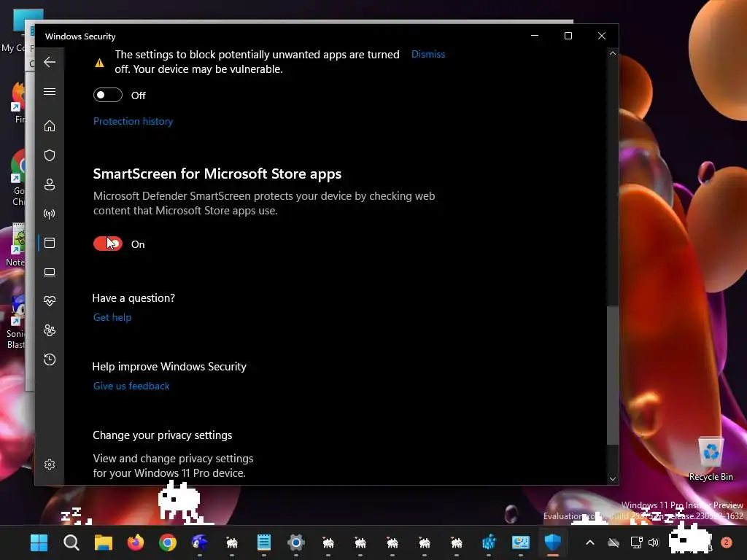Open Notepad from the taskbar

(x=264, y=542)
